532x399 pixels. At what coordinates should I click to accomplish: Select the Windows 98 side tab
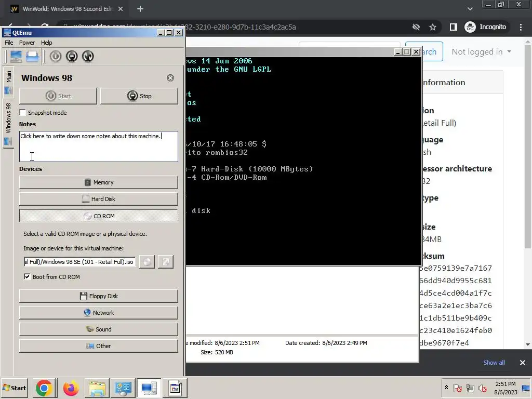click(x=8, y=124)
